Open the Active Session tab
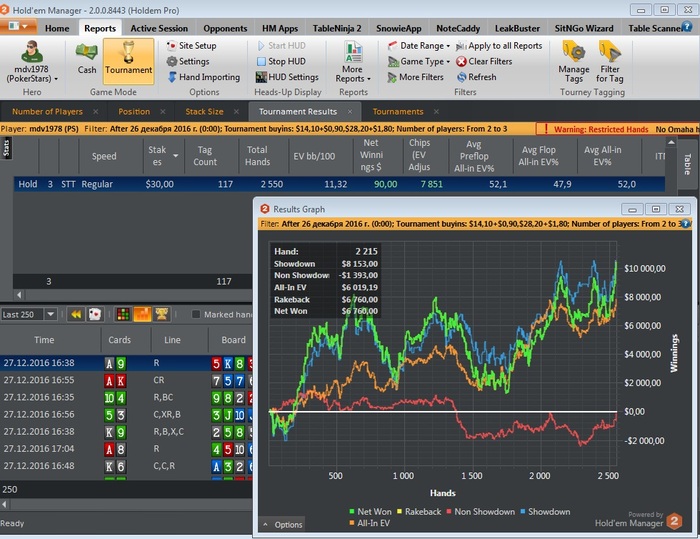 [159, 28]
